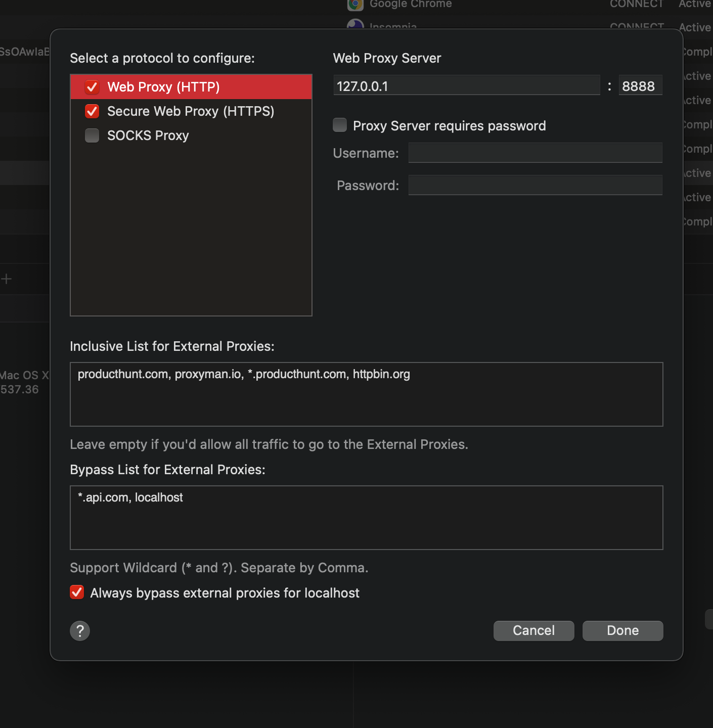This screenshot has height=728, width=713.
Task: Click Google Chrome row text in background
Action: point(411,4)
